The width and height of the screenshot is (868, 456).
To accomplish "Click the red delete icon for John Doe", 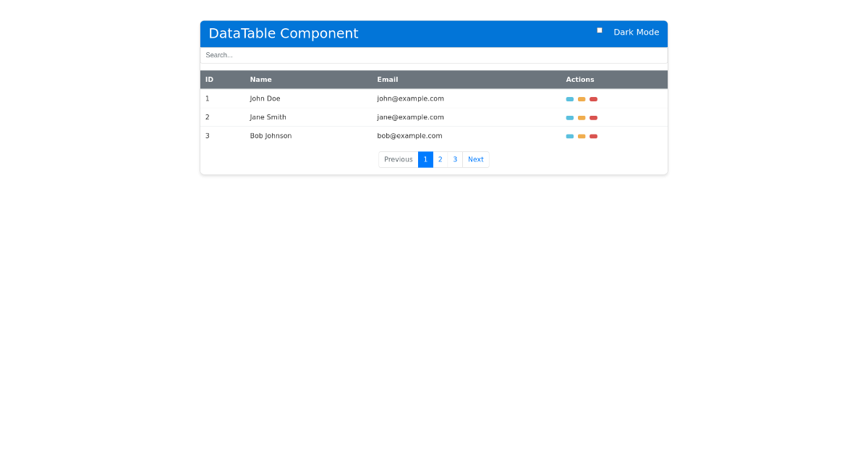I will (593, 98).
